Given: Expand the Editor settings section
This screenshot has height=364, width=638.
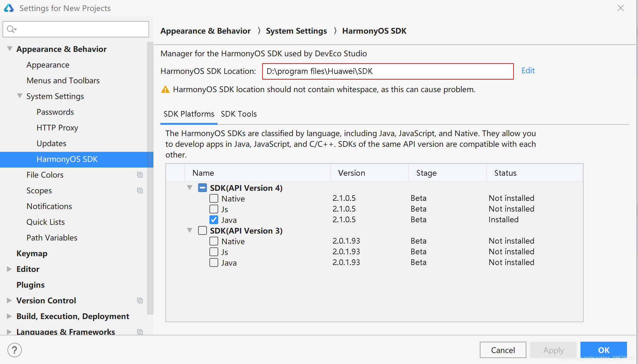Looking at the screenshot, I should (9, 269).
